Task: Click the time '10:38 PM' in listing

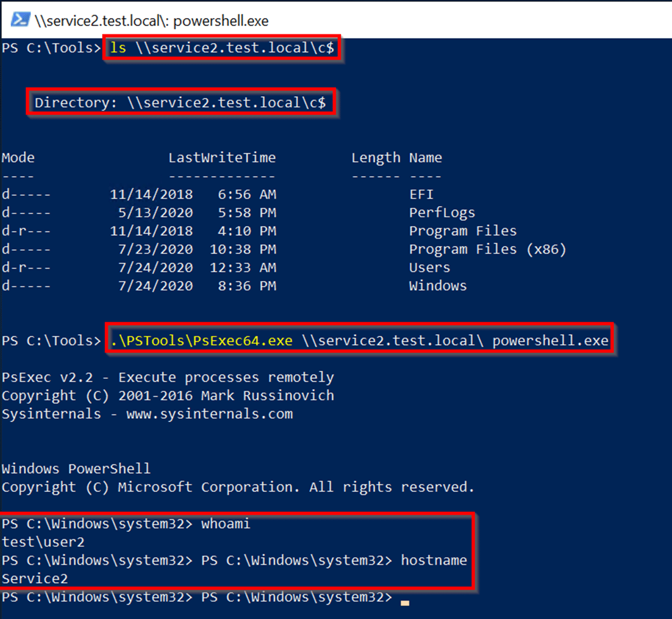Action: 243,249
